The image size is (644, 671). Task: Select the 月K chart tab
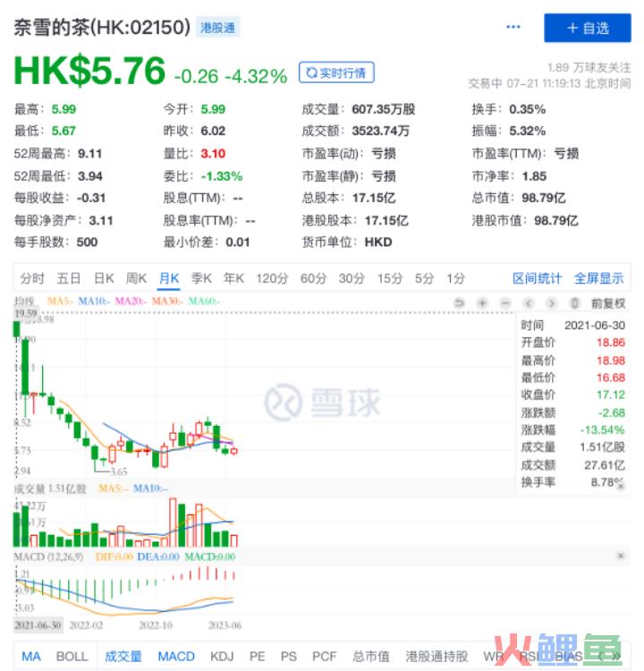tap(168, 278)
